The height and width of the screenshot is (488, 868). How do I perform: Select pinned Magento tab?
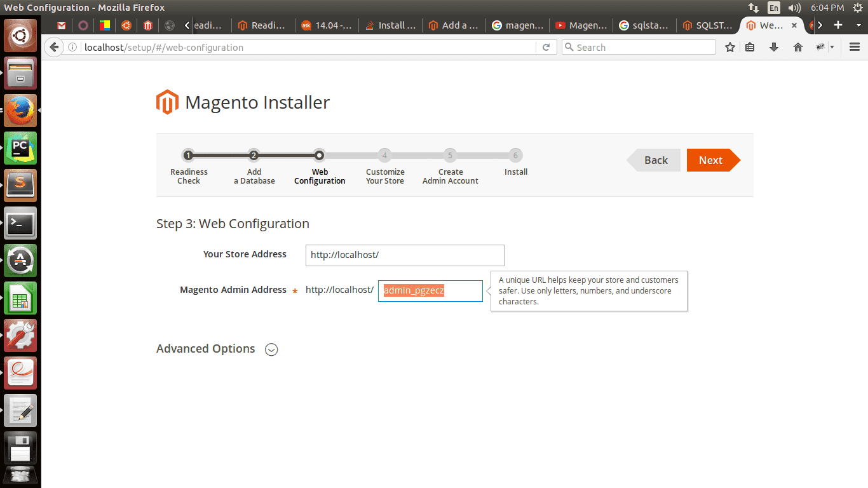[148, 25]
